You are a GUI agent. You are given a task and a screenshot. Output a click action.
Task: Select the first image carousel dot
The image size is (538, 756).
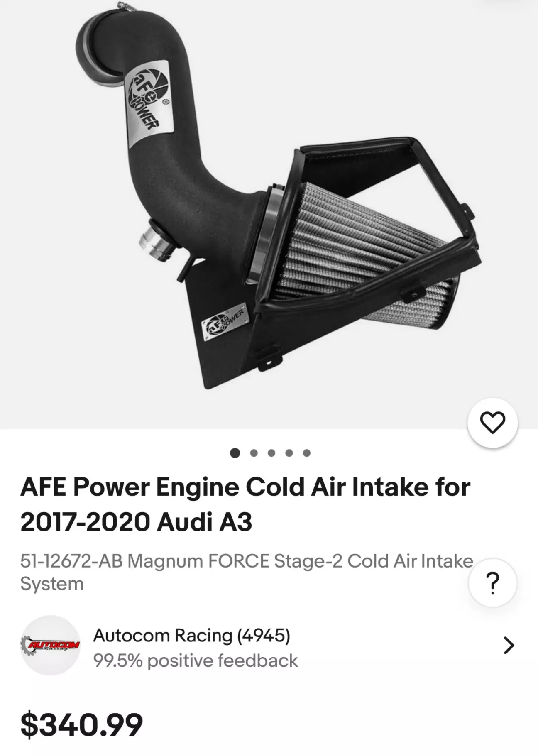(x=235, y=453)
